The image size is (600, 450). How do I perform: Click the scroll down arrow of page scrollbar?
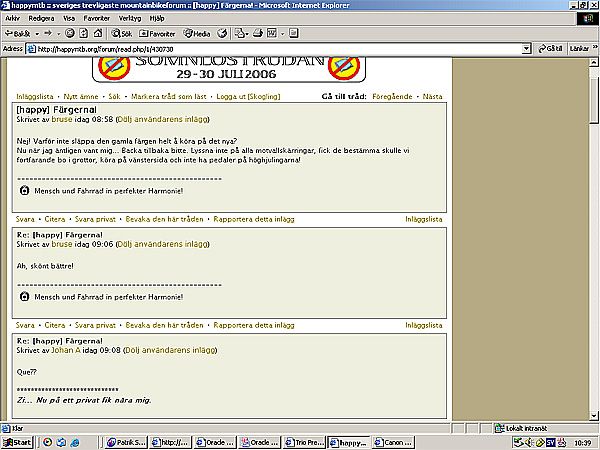tap(594, 416)
